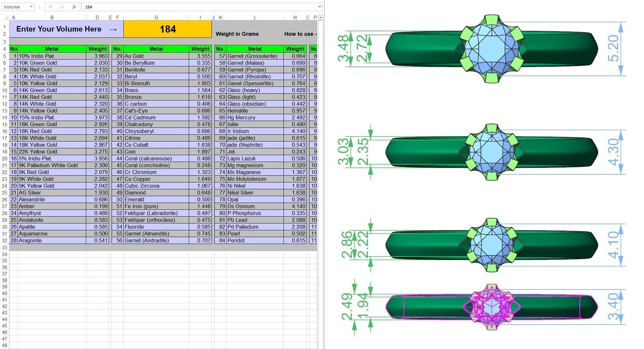Image resolution: width=644 pixels, height=349 pixels.
Task: Click the green Metal header in column B
Action: click(x=52, y=49)
